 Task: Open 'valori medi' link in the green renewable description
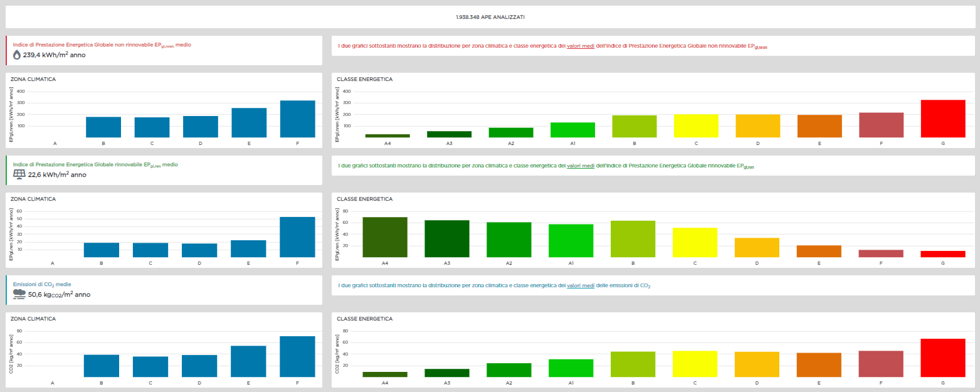[x=580, y=166]
